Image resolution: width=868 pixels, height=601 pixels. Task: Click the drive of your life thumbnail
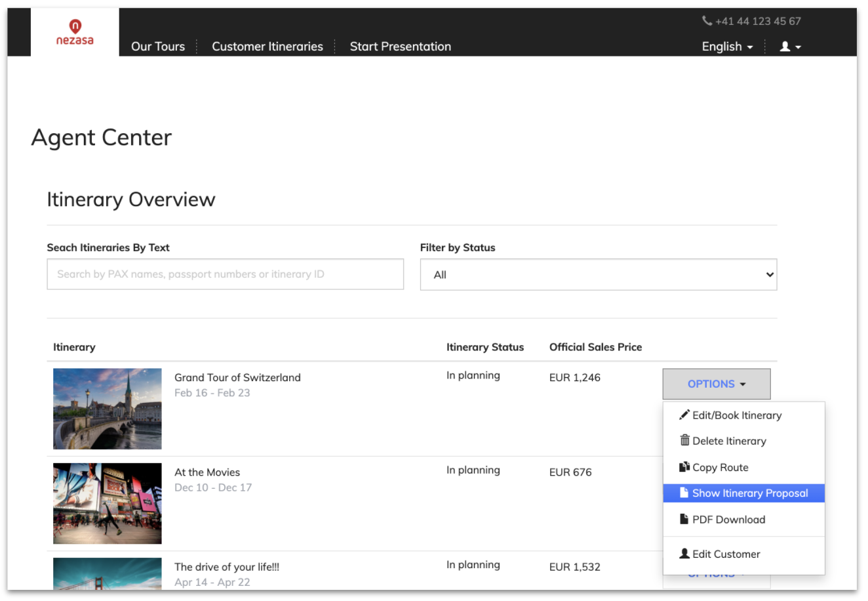pos(108,573)
